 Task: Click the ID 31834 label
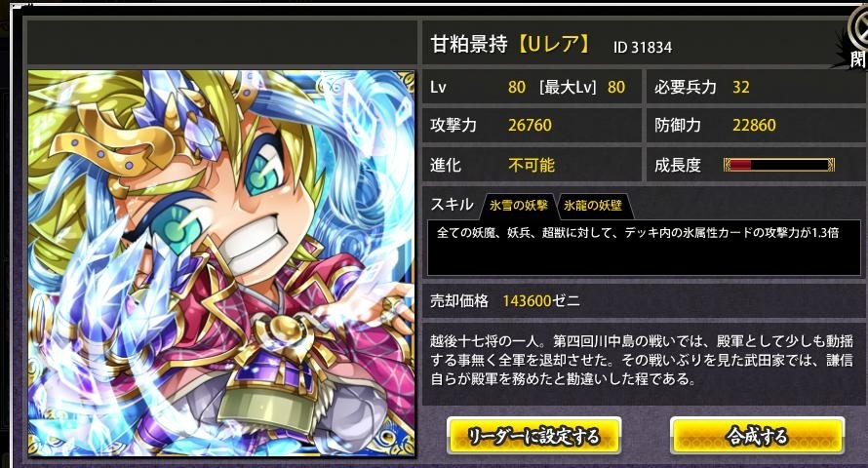tap(642, 48)
